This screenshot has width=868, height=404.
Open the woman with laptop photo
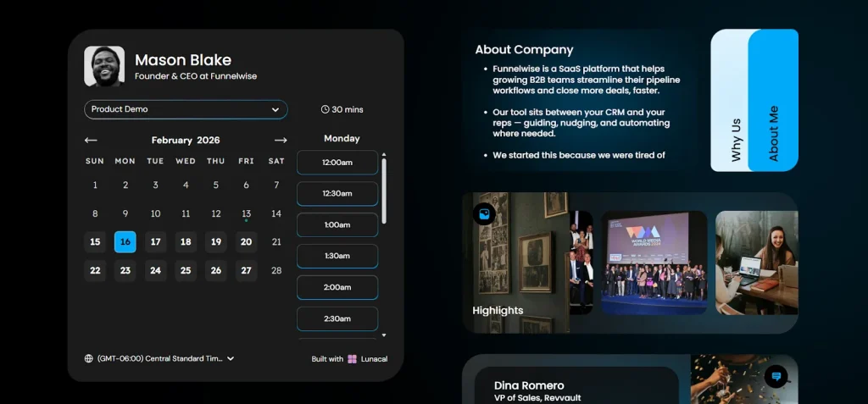756,261
